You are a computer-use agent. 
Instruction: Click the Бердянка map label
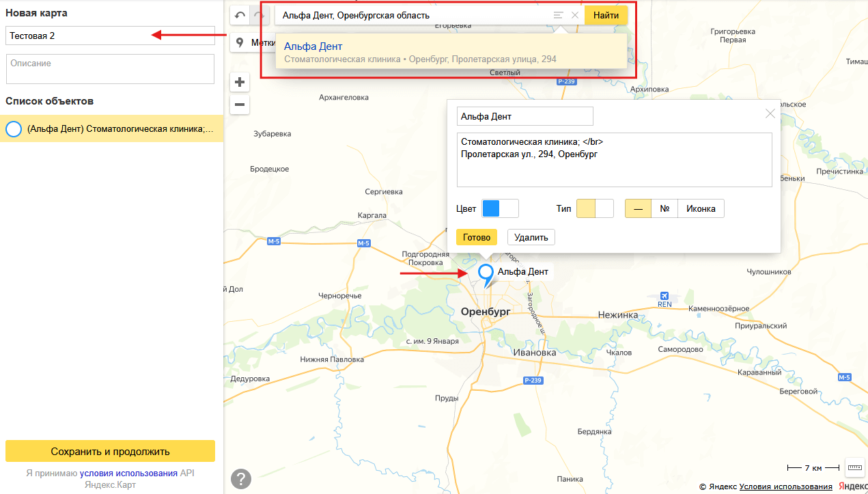tap(594, 432)
